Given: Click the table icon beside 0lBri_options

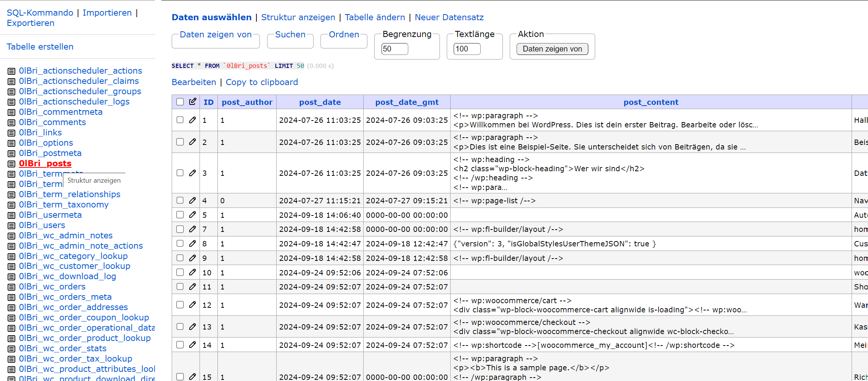Looking at the screenshot, I should coord(11,143).
